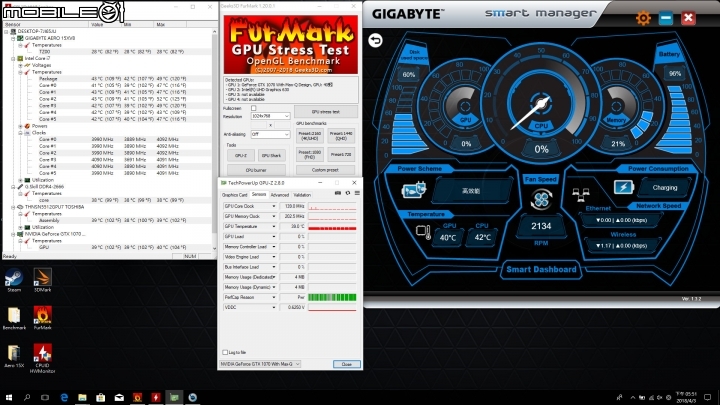Open the Benchmark folder on desktop
Image resolution: width=720 pixels, height=405 pixels.
click(14, 318)
